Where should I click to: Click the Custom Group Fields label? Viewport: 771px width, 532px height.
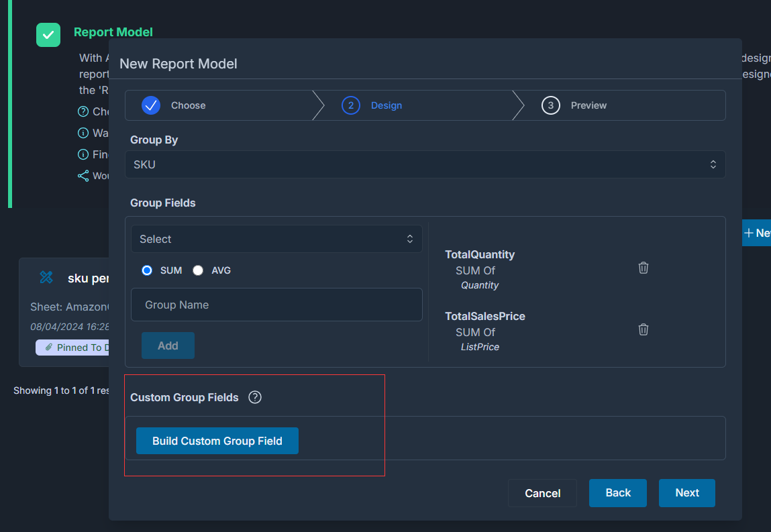click(185, 397)
